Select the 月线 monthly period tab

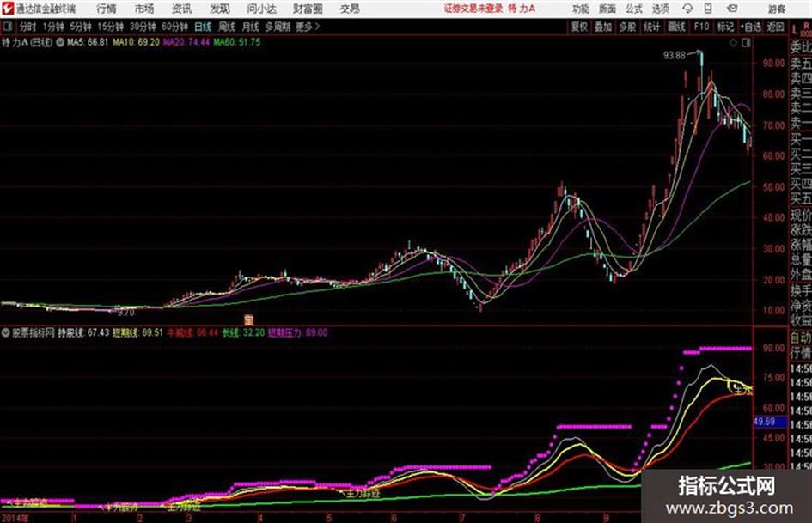pyautogui.click(x=251, y=27)
